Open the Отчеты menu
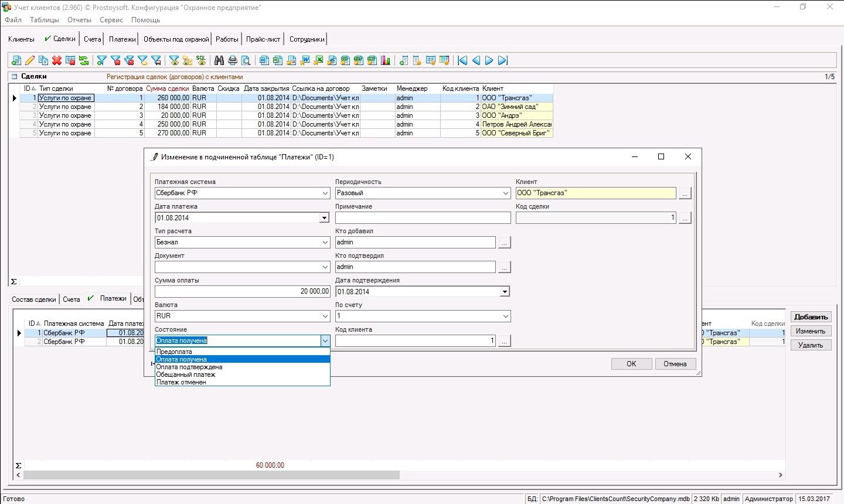Screen dimensions: 844x504 tap(79, 20)
